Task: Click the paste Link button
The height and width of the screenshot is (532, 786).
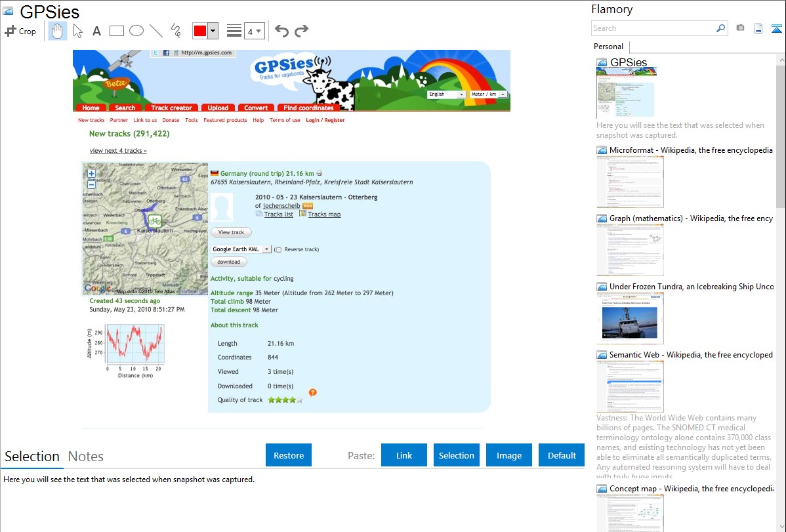Action: [404, 455]
